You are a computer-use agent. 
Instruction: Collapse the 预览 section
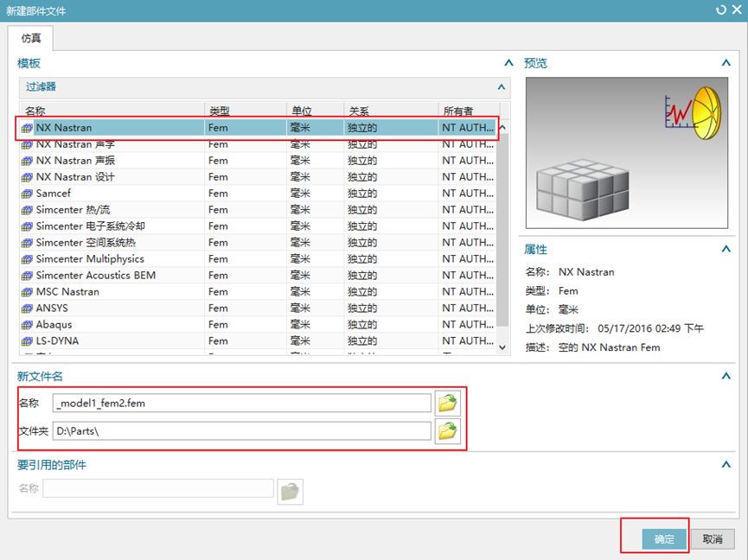(x=726, y=63)
